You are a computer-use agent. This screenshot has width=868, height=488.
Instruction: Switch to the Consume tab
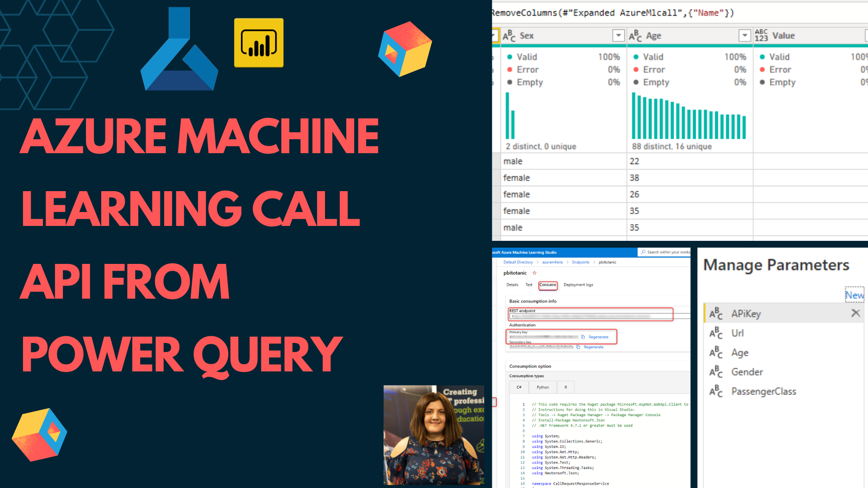pos(547,285)
